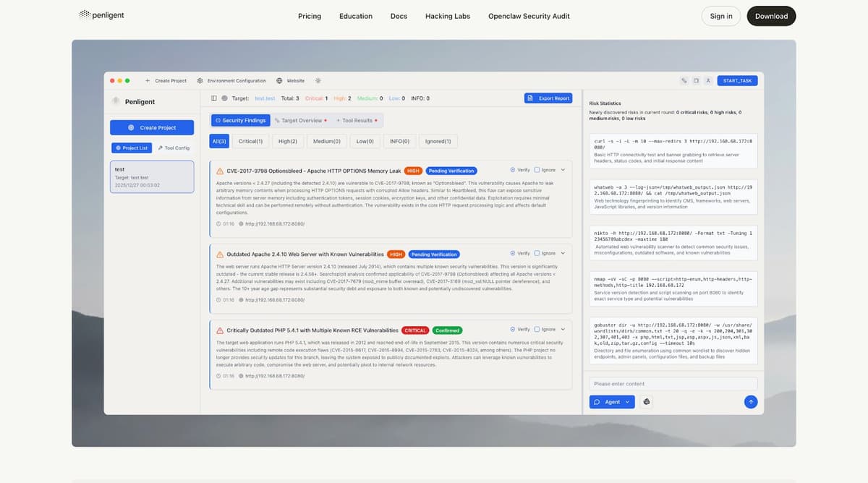
Task: Toggle the sun theme icon in toolbar
Action: [x=318, y=81]
